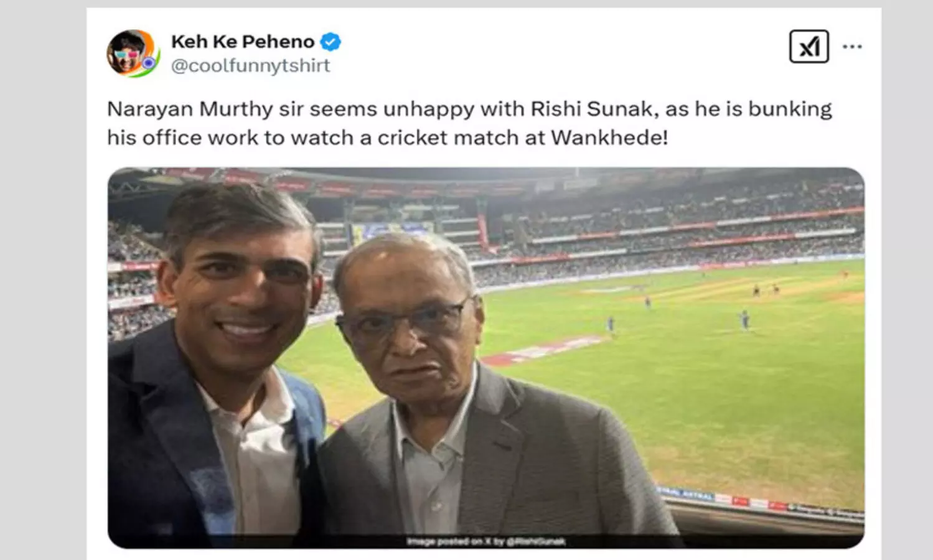The image size is (933, 560).
Task: Click "his office work" in the second line
Action: coord(182,138)
